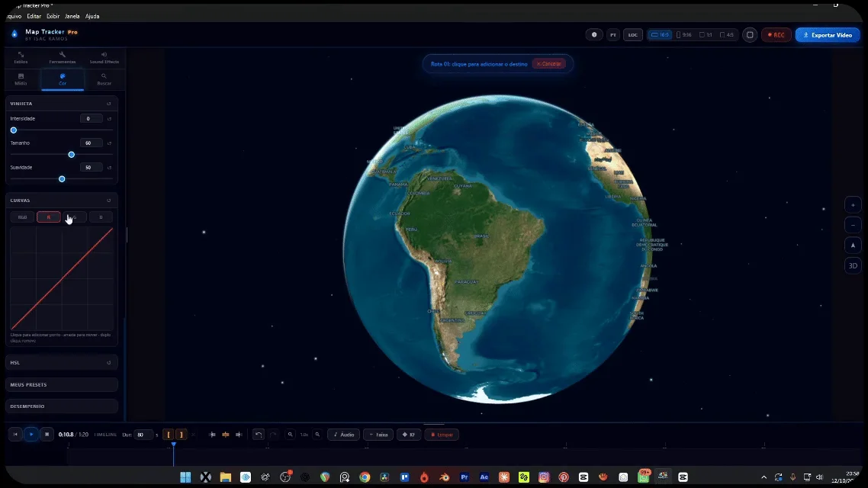Screen dimensions: 868x488
Task: Toggle the 3D view button
Action: click(853, 265)
